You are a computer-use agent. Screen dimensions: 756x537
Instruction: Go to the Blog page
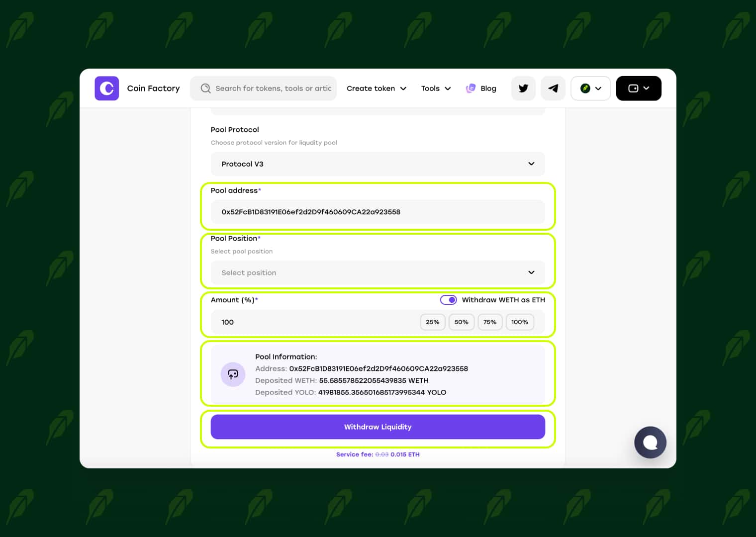(488, 89)
